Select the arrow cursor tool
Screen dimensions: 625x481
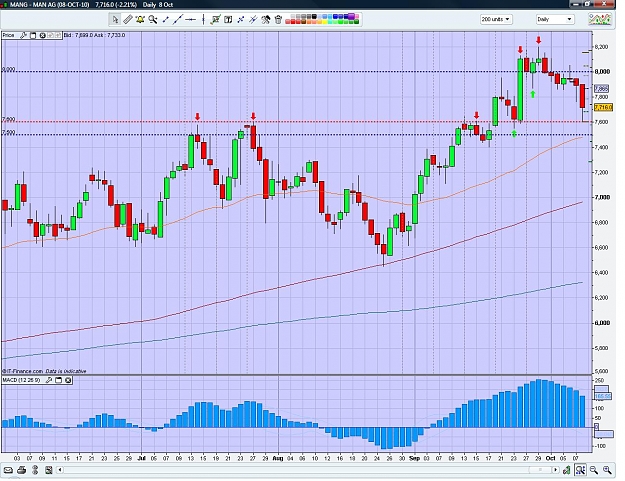(115, 19)
